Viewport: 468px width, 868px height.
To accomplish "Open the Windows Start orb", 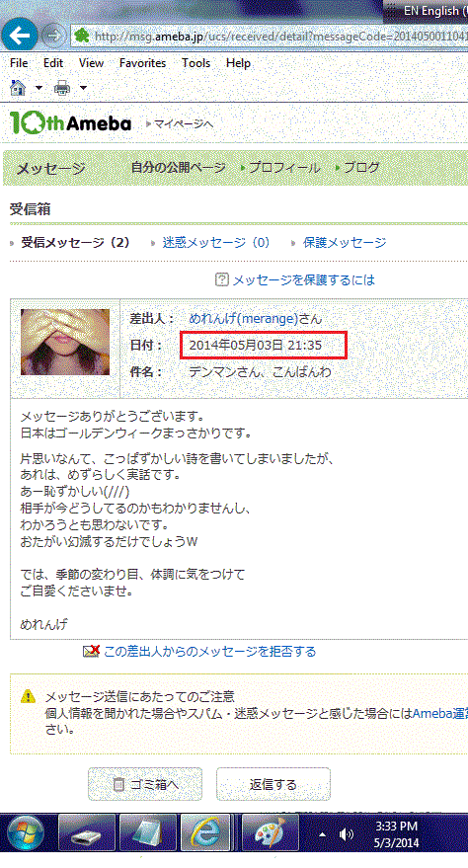I will [25, 833].
